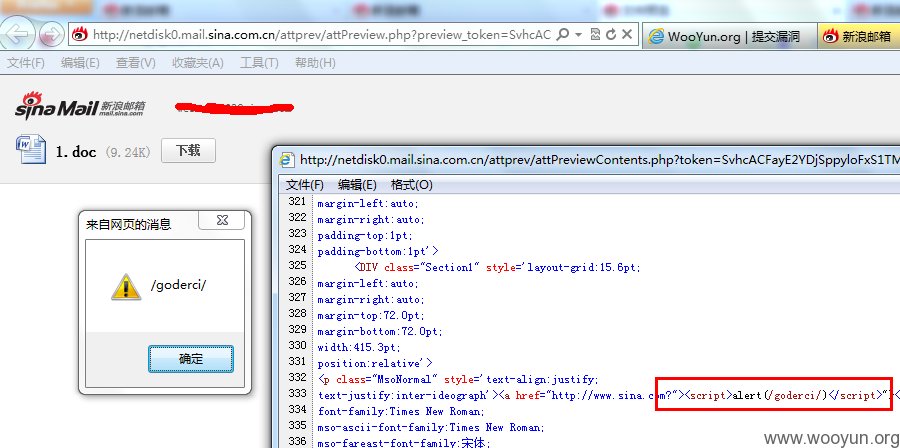Click the netdisk0.mail.sina.com.cn address field

coord(321,35)
